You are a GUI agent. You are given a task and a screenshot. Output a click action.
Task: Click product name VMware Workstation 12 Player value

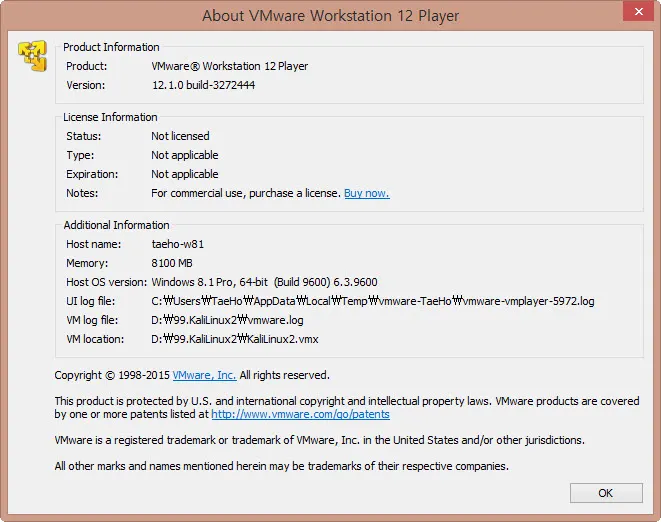coord(230,66)
